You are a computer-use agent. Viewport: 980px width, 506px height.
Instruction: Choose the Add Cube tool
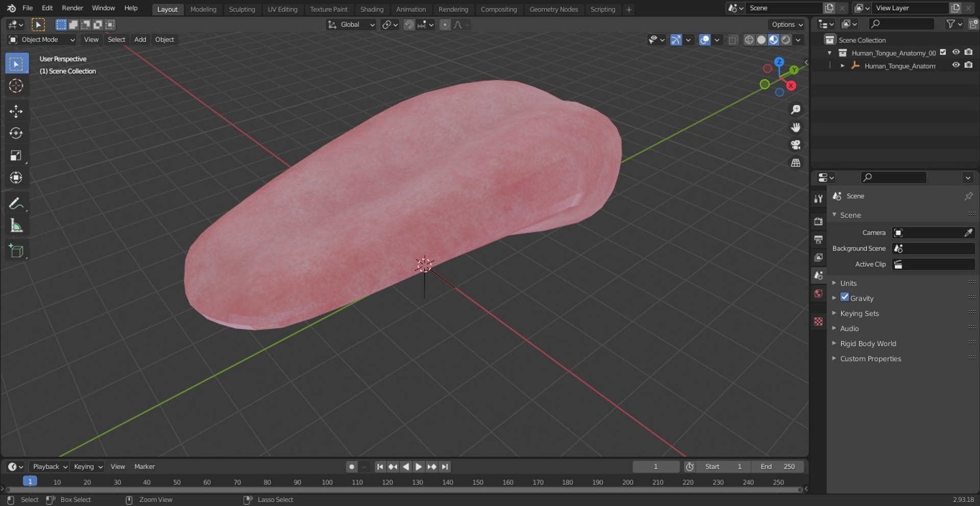16,251
